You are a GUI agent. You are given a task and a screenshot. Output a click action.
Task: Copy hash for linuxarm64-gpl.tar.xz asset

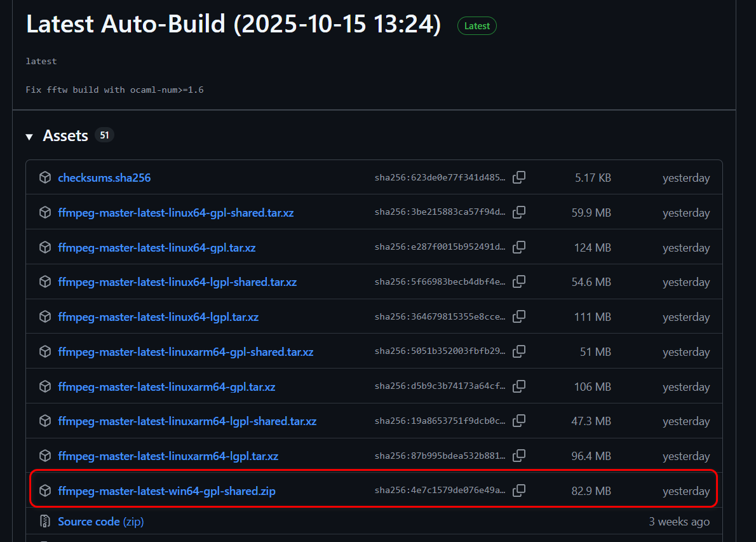[x=519, y=386]
